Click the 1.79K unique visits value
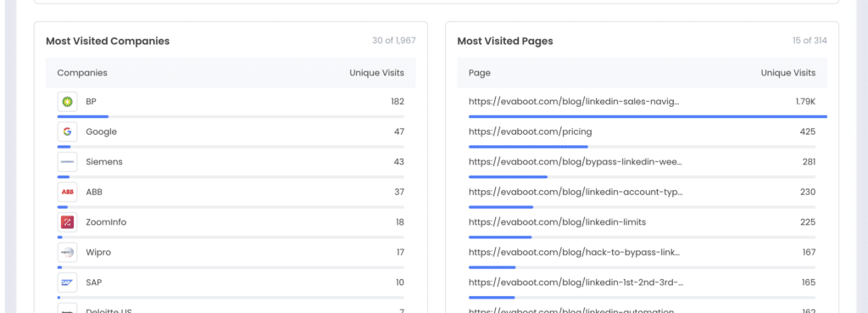 click(805, 102)
